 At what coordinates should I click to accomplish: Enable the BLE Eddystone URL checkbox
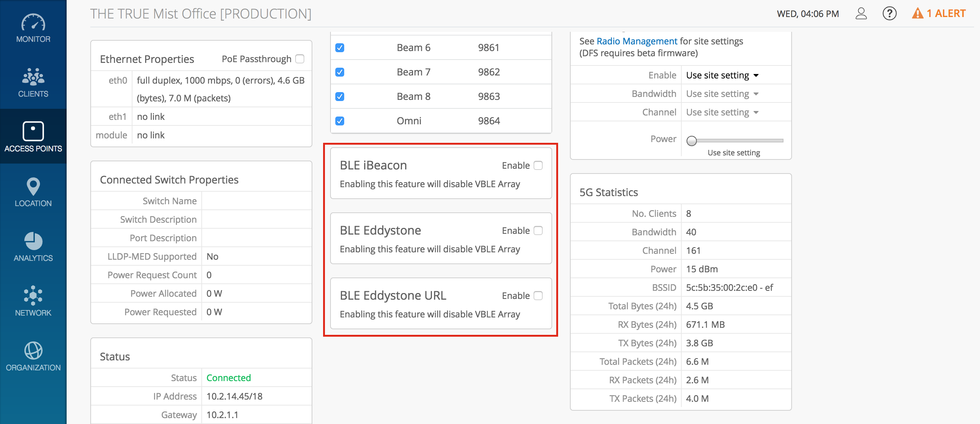[x=538, y=296]
